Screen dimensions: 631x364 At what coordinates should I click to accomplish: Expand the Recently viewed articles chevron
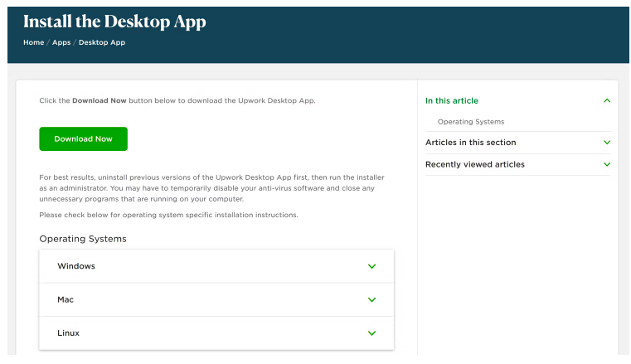607,164
